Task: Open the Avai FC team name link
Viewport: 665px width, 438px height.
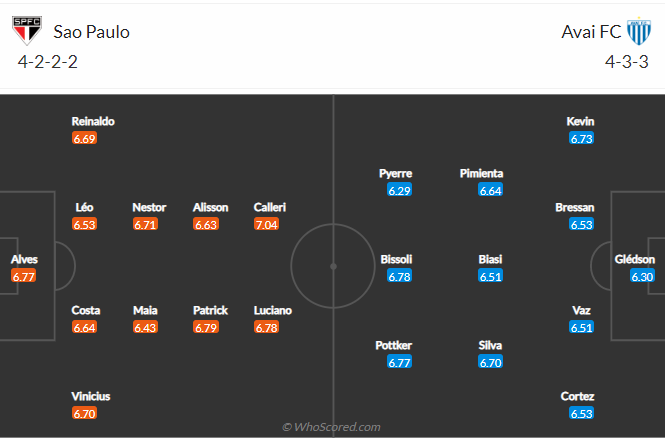Action: coord(591,32)
